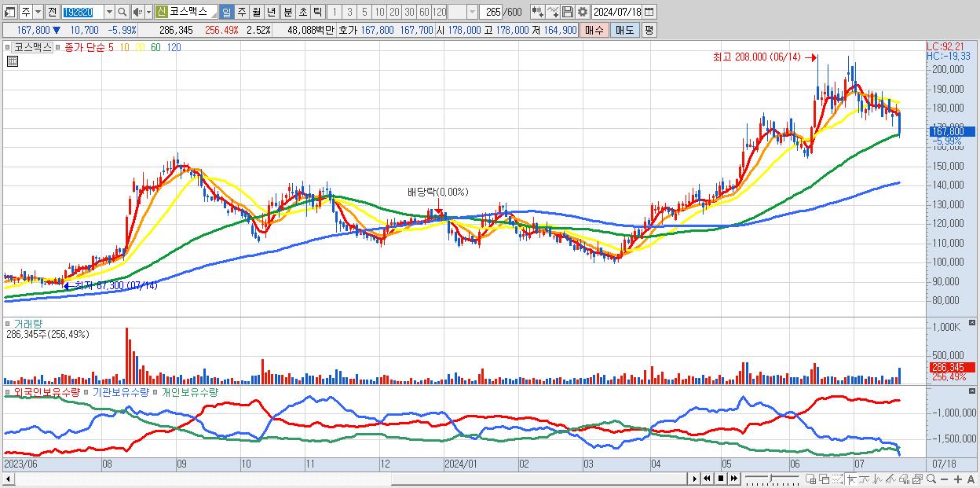The height and width of the screenshot is (488, 980).
Task: Select the 주 weekly period button
Action: tap(241, 12)
